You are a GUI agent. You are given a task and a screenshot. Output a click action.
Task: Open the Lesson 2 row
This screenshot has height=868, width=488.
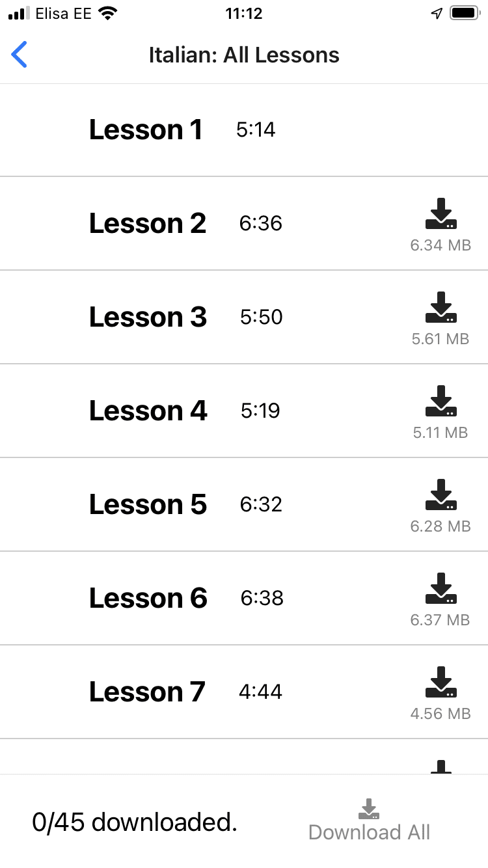click(x=148, y=224)
